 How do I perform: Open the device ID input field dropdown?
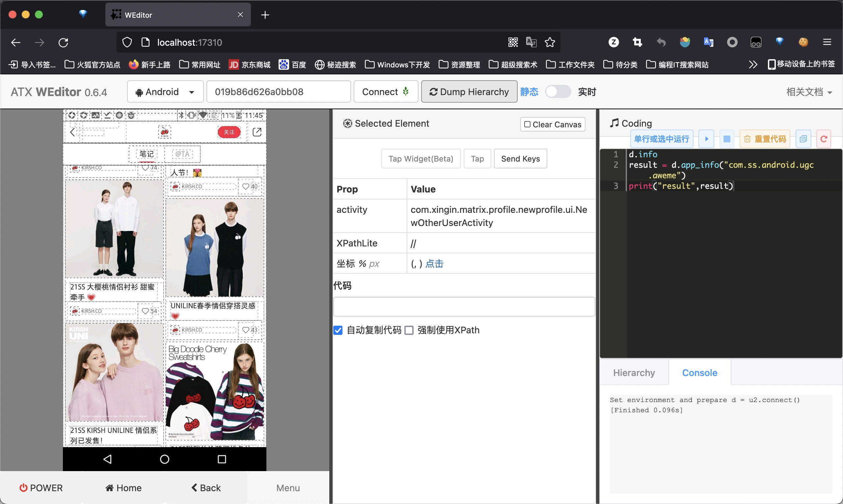(x=279, y=91)
